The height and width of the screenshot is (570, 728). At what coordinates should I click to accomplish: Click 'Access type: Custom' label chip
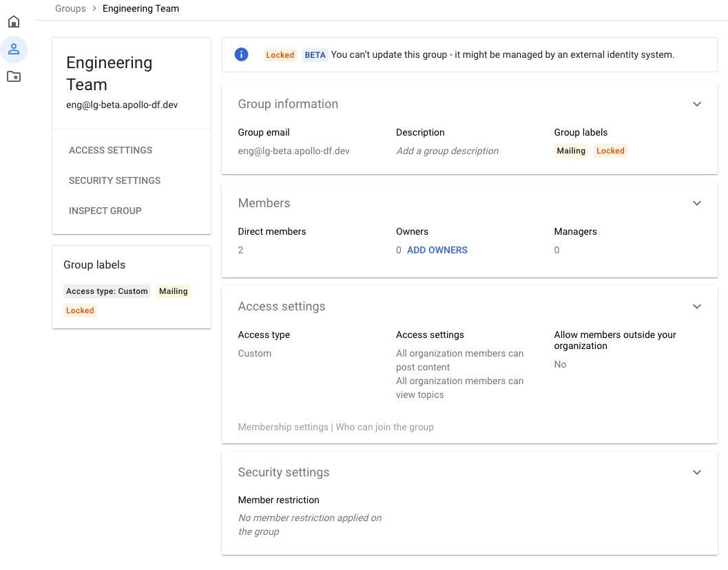(x=107, y=291)
